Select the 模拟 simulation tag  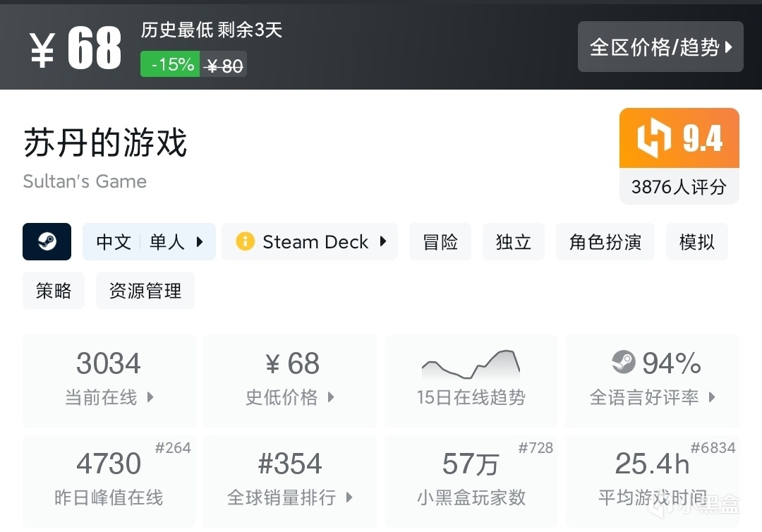tap(697, 242)
